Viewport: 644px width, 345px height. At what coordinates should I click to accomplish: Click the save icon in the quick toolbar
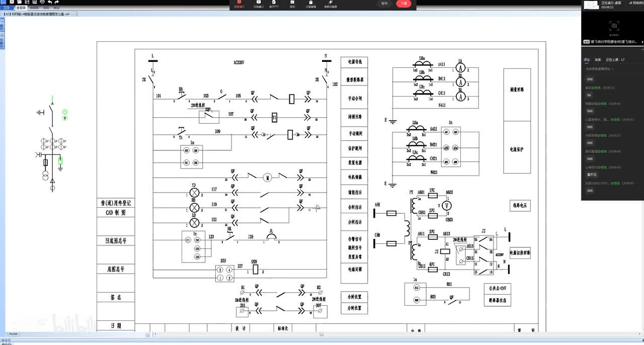click(27, 3)
